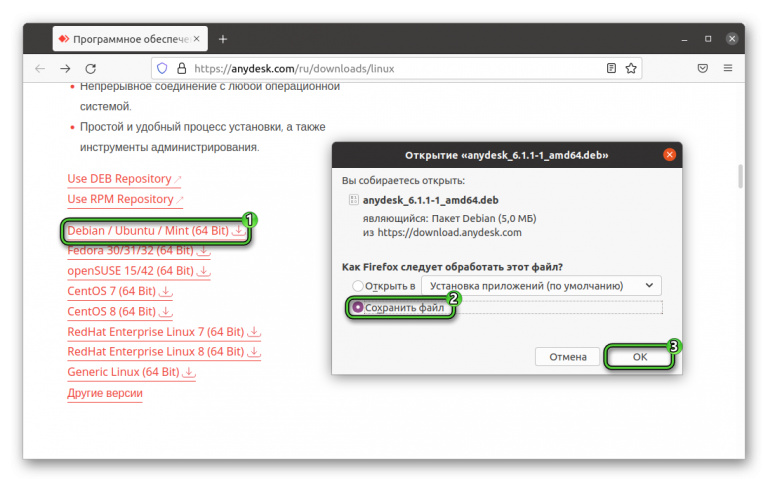Screen dimensions: 768x482
Task: Go back to the previous page
Action: click(x=40, y=69)
